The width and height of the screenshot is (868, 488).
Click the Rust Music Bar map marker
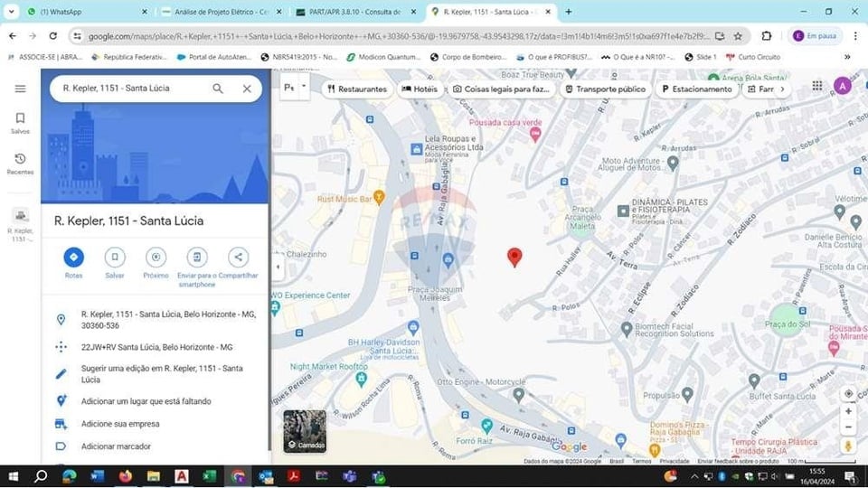[x=379, y=197]
